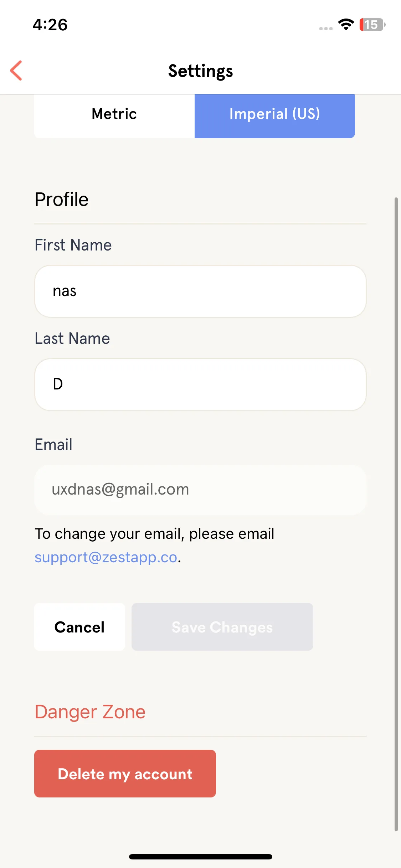This screenshot has width=401, height=868.
Task: Click the vertical scrollbar on the right
Action: point(396,514)
